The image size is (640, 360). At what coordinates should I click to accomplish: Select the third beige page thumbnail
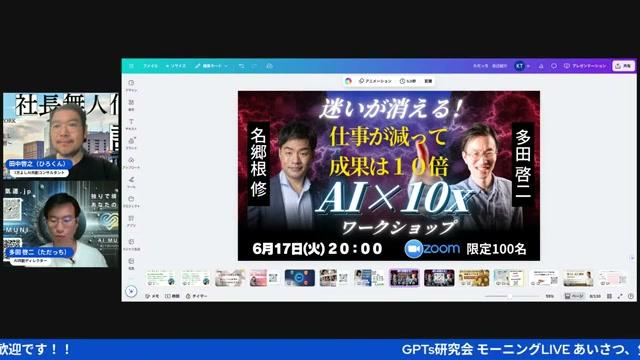point(230,278)
